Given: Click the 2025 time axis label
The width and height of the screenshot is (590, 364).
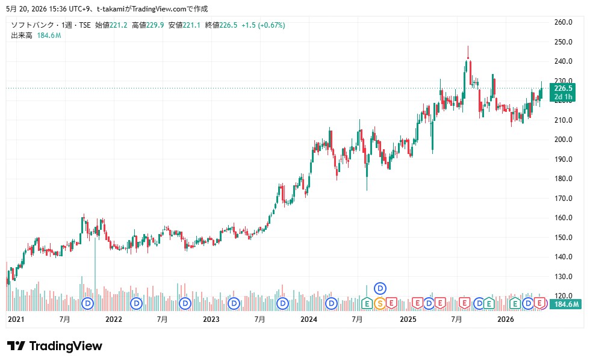Looking at the screenshot, I should click(408, 319).
